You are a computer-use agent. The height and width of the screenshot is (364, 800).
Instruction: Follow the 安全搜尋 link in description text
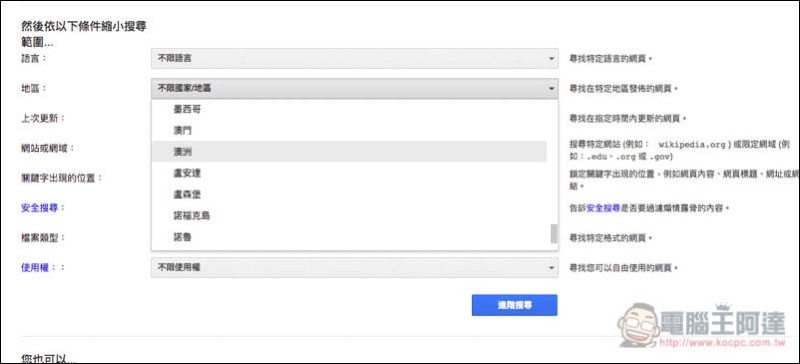(x=603, y=208)
